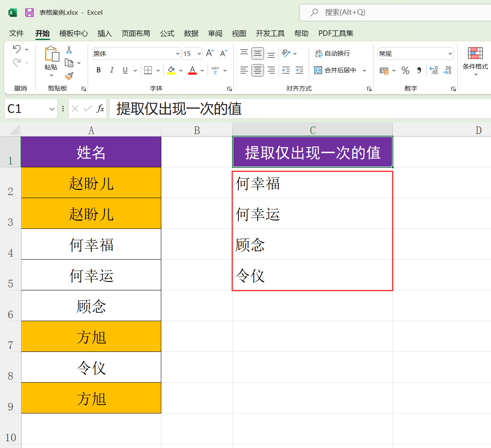Click the wén phonetic guide icon
The image size is (491, 448).
(215, 70)
